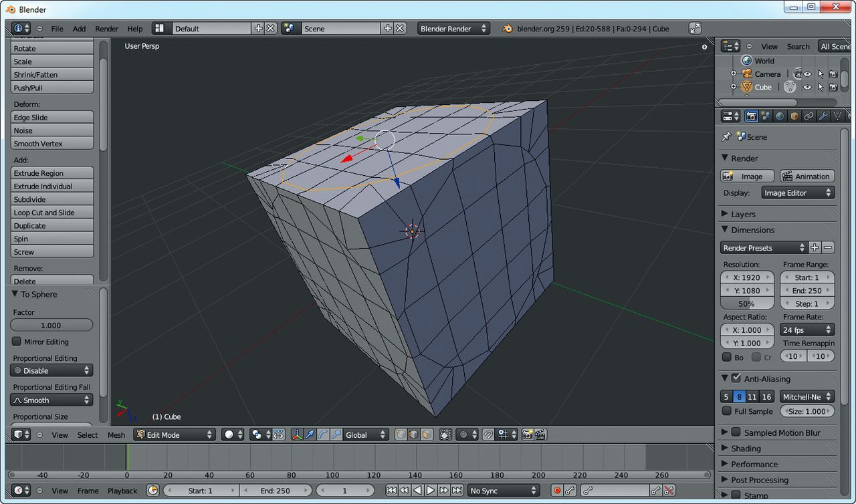Open the Mesh menu in 3D view header
The width and height of the screenshot is (856, 504).
[x=116, y=434]
